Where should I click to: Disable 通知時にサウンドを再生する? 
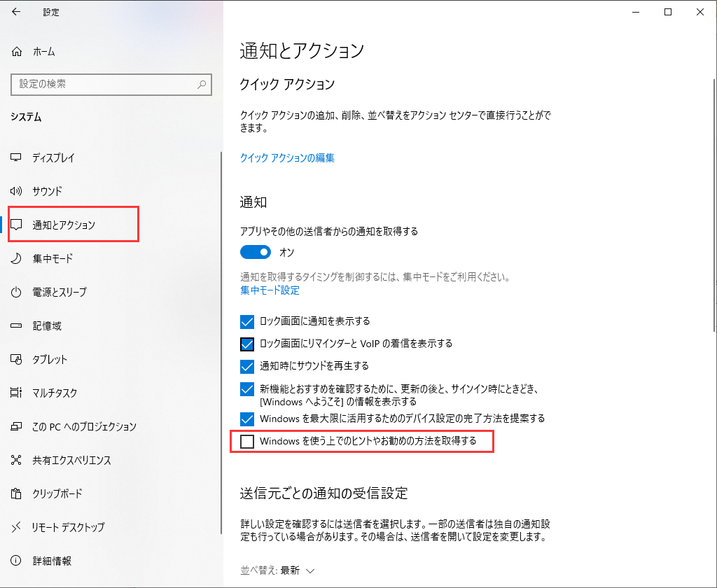click(x=246, y=366)
